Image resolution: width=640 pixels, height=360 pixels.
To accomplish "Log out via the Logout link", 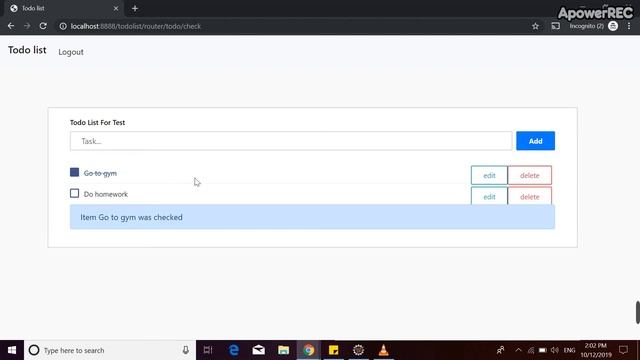I will [71, 52].
